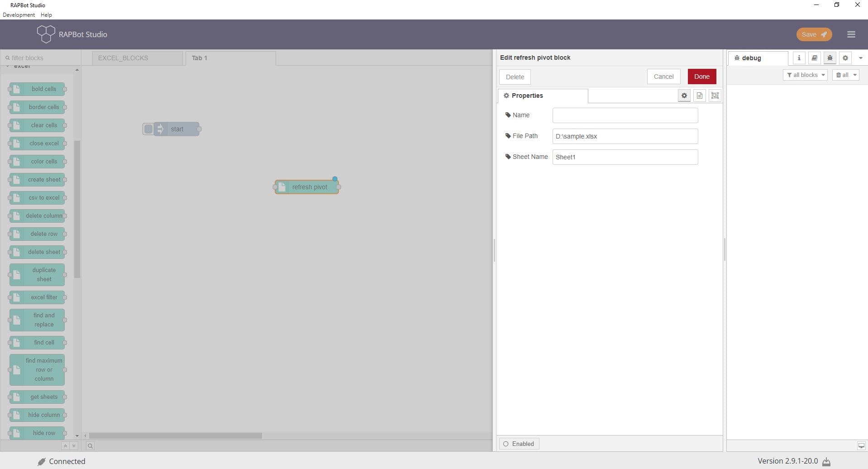Click the start block inject button

(148, 129)
